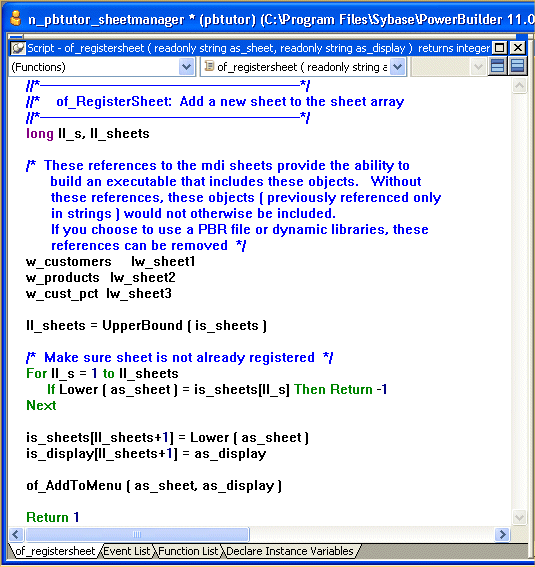Click the 'For ll_s = 1 to ll_sheets' line
Screen dimensions: 535x567
(102, 374)
